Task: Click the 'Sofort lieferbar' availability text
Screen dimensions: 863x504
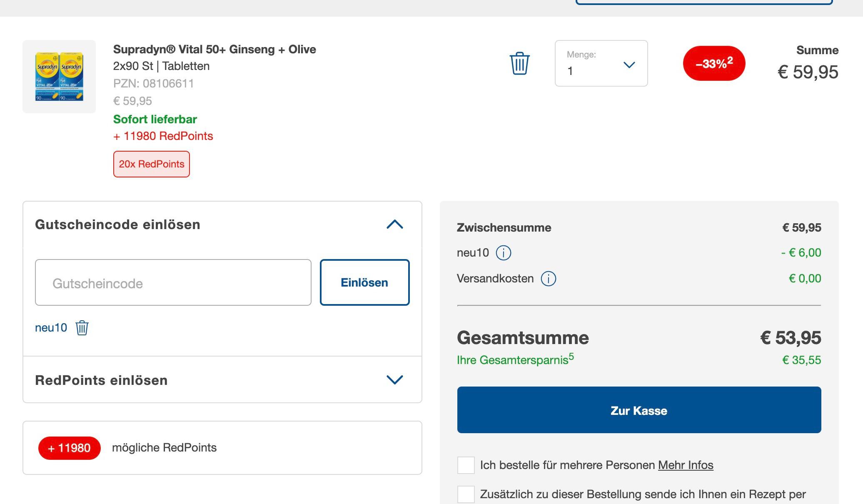Action: tap(155, 120)
